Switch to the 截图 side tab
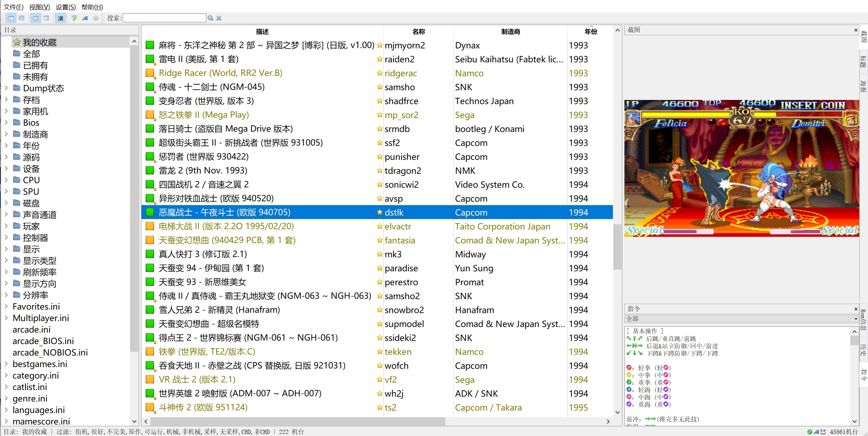868x436 pixels. pyautogui.click(x=863, y=37)
